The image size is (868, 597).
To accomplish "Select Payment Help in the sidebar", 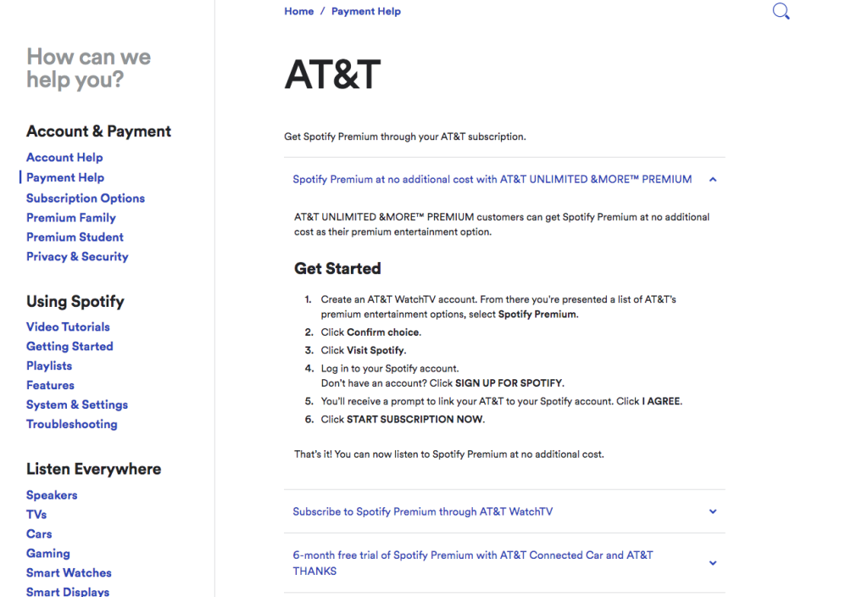I will (x=64, y=177).
